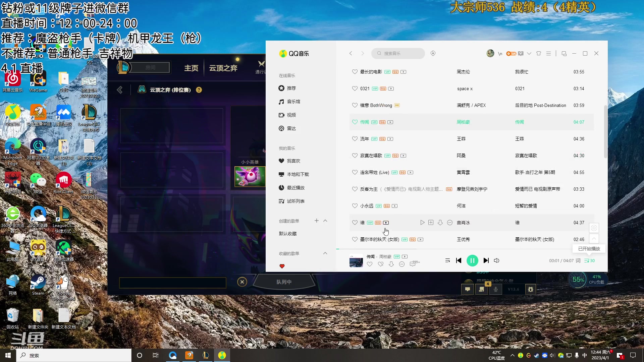This screenshot has width=644, height=362.
Task: Open artist 周杰伦
Action: tap(463, 72)
